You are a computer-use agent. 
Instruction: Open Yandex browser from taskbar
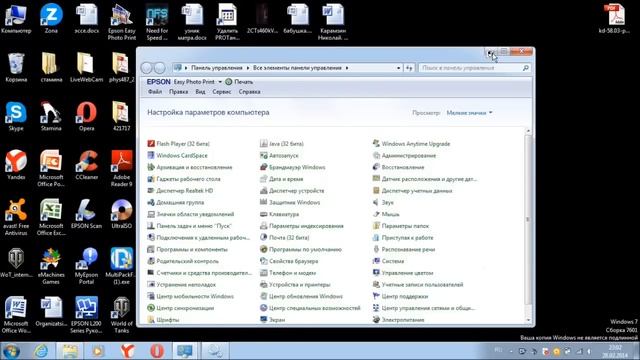pyautogui.click(x=128, y=351)
